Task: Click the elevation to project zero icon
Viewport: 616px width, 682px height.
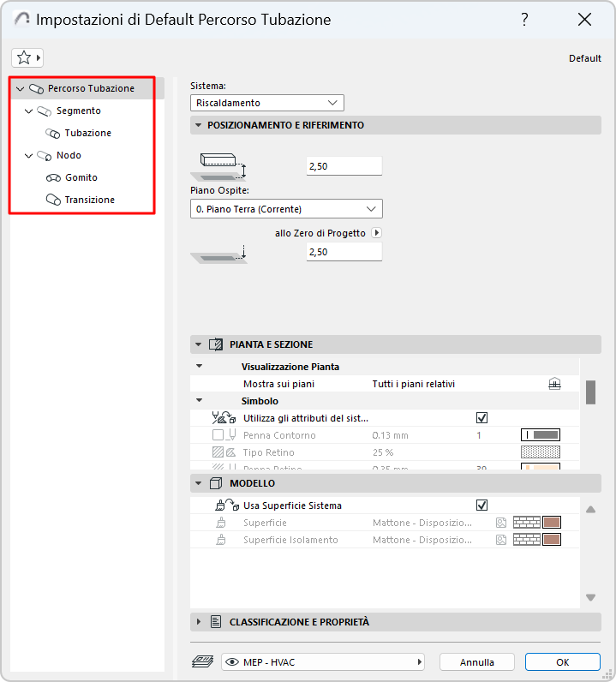Action: [x=219, y=254]
